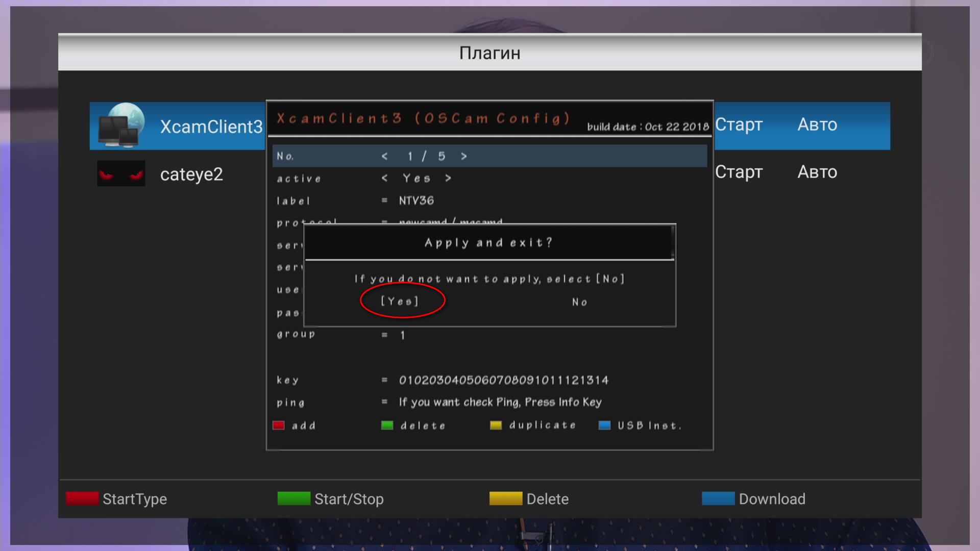The height and width of the screenshot is (551, 980).
Task: Click the key value field
Action: click(x=503, y=380)
